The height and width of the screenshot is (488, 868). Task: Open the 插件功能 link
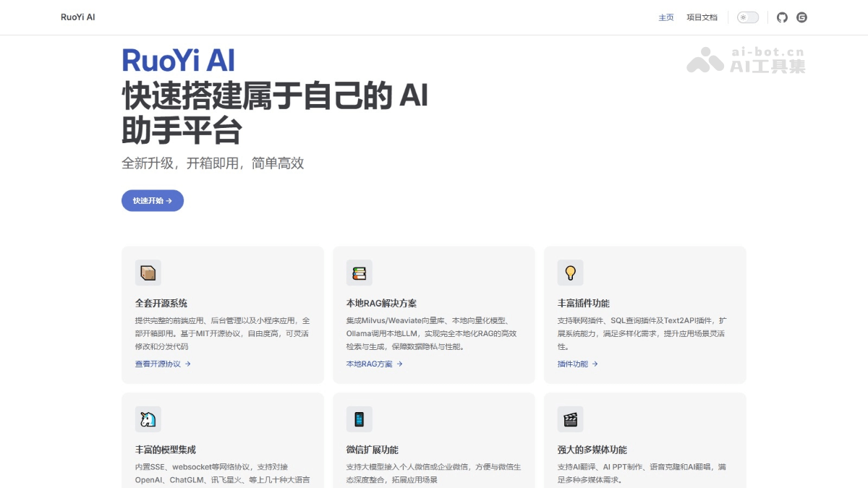571,364
